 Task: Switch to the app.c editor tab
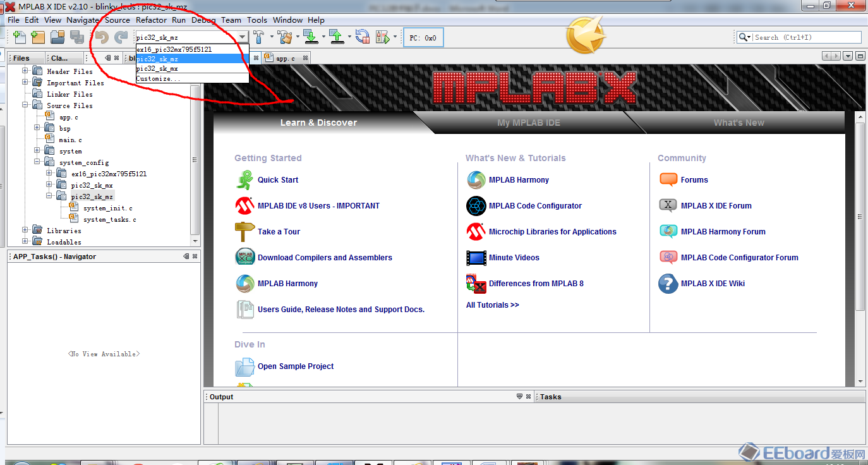click(285, 58)
